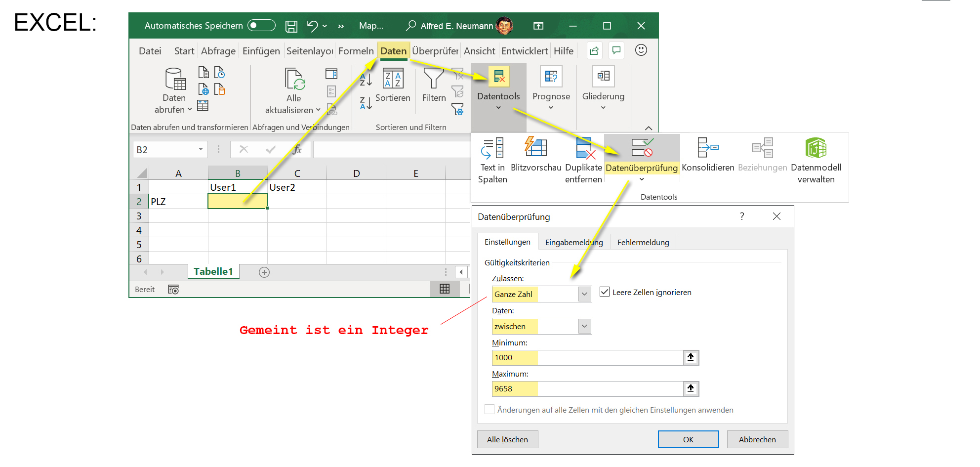
Task: Click the Save icon in title bar
Action: [291, 26]
